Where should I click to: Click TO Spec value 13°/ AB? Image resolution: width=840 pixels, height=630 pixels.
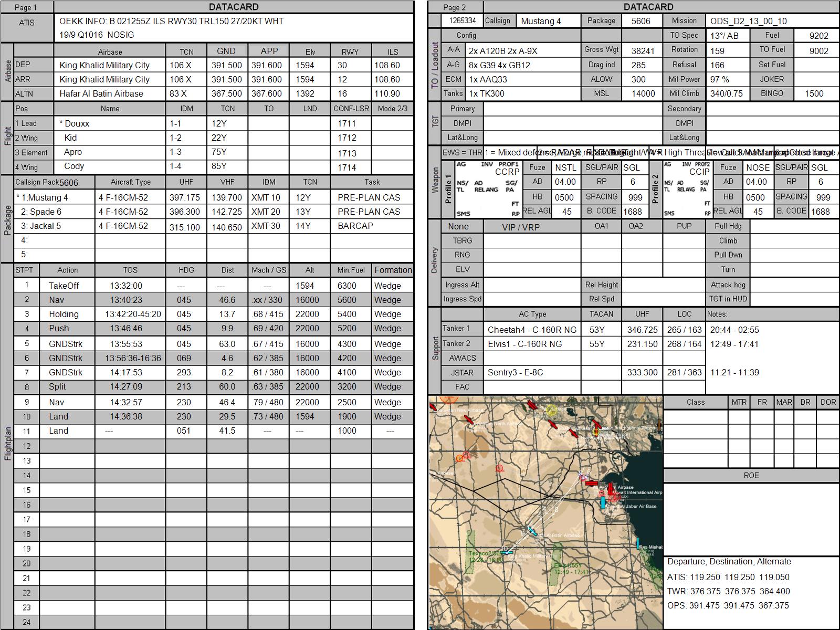[x=724, y=36]
